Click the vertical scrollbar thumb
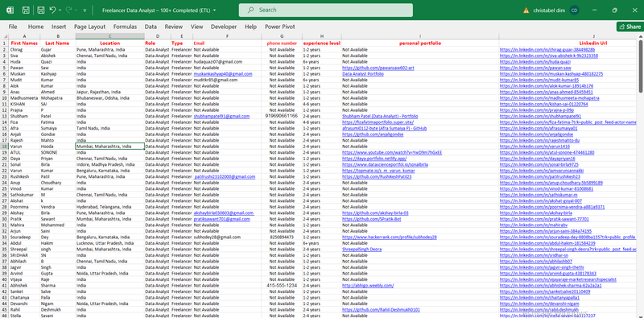The image size is (644, 318). (641, 66)
